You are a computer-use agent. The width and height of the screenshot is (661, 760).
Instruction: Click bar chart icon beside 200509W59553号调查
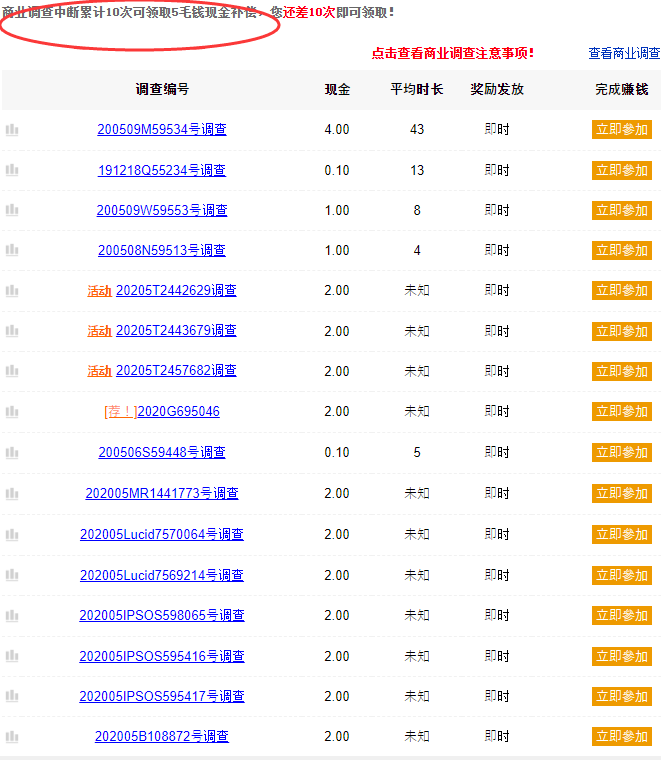[x=12, y=210]
